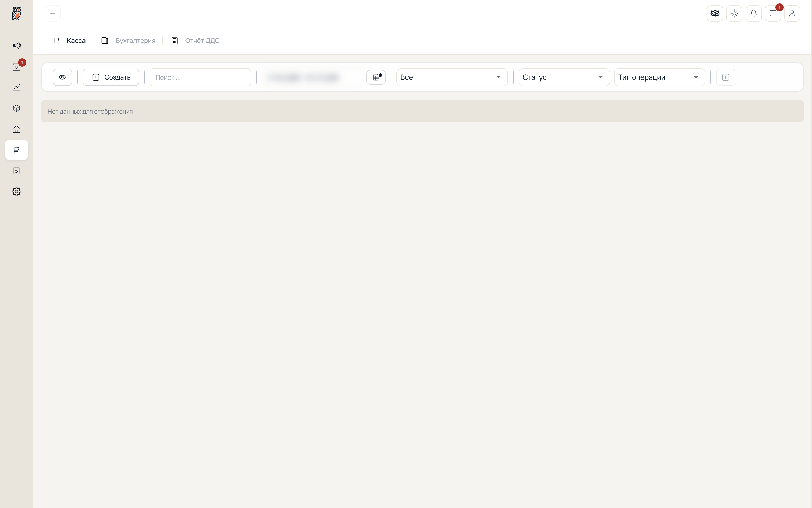This screenshot has width=812, height=508.
Task: Toggle the light theme sun icon
Action: [734, 13]
